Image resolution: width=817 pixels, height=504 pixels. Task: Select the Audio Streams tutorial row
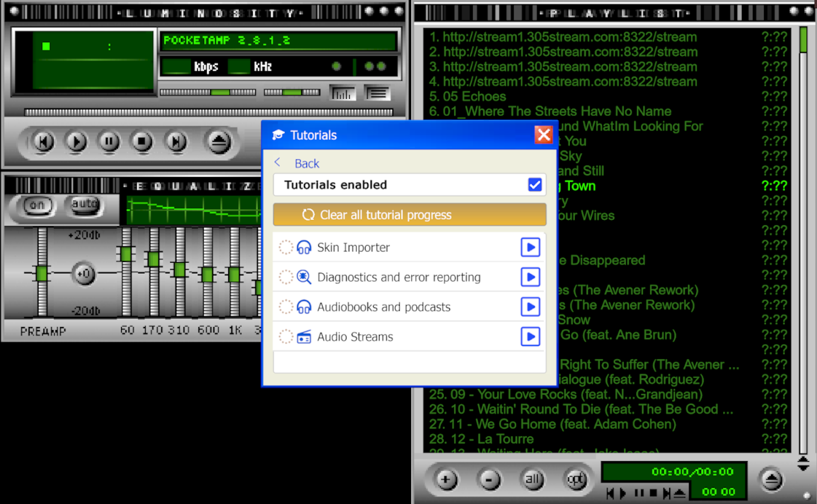[x=410, y=337]
